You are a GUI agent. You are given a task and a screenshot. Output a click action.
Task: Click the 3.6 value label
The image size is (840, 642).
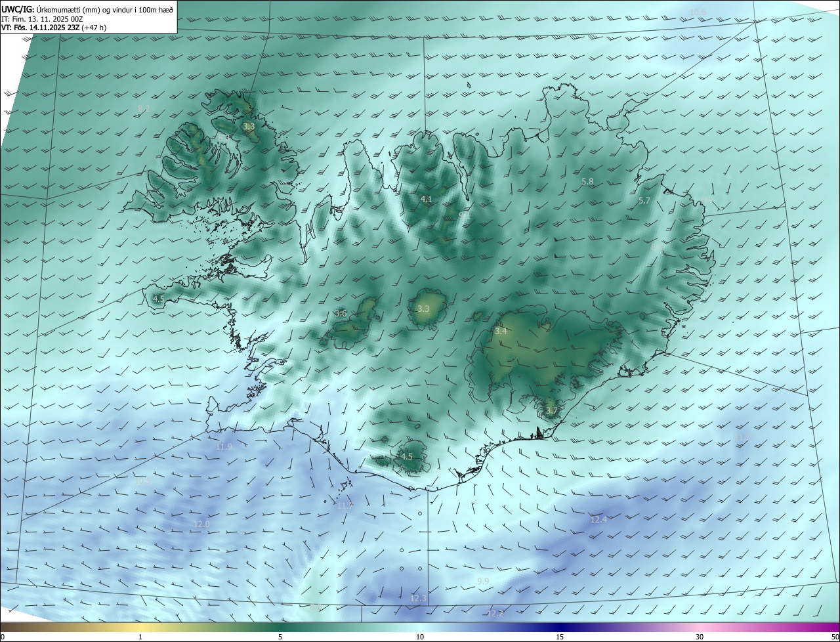click(341, 314)
